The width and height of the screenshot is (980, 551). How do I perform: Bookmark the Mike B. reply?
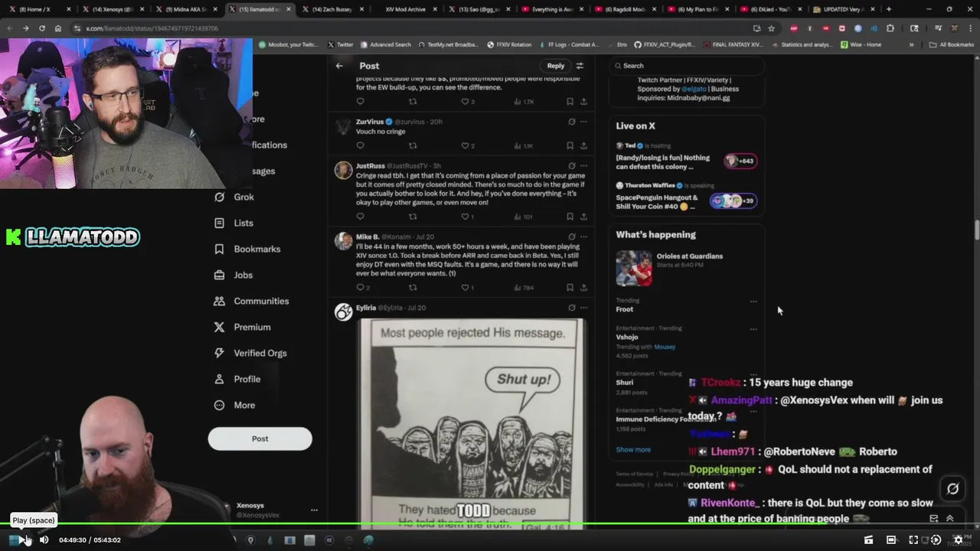click(570, 288)
